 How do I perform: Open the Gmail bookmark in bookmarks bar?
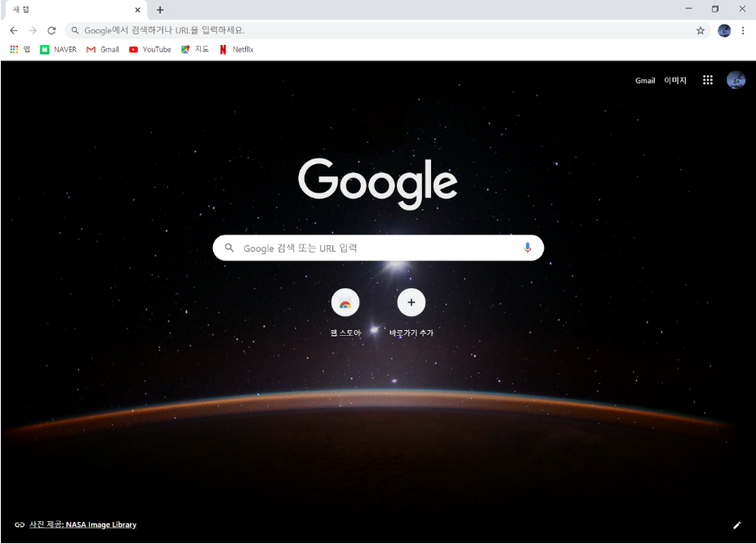103,49
